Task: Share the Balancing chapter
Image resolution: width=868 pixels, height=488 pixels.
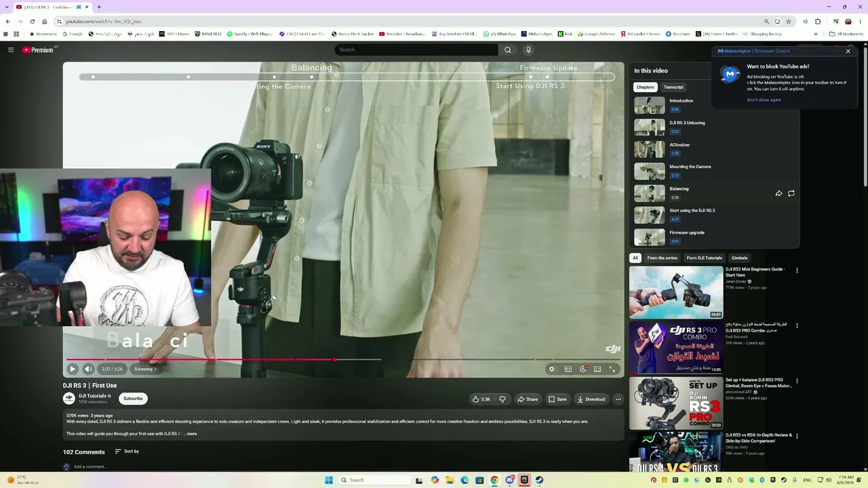Action: (778, 193)
